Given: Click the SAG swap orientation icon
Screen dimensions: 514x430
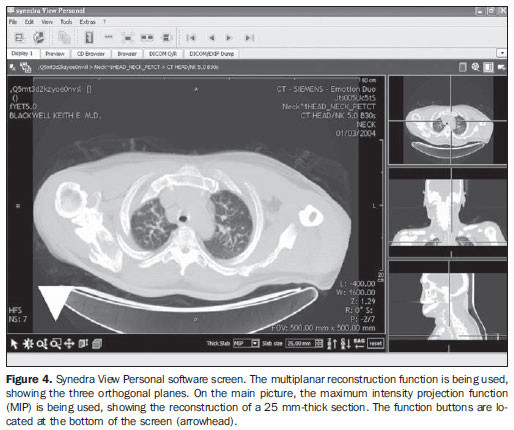Looking at the screenshot, I should [x=359, y=343].
